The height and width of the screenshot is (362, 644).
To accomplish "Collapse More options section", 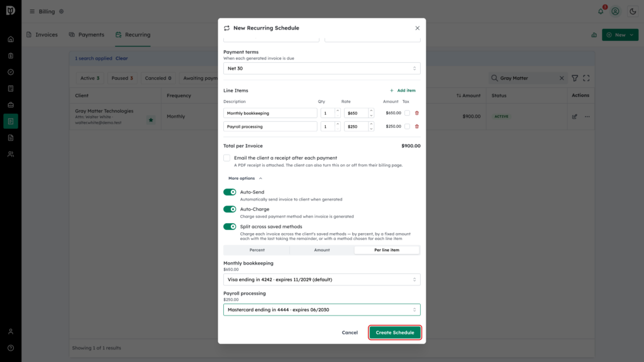I will [x=245, y=178].
